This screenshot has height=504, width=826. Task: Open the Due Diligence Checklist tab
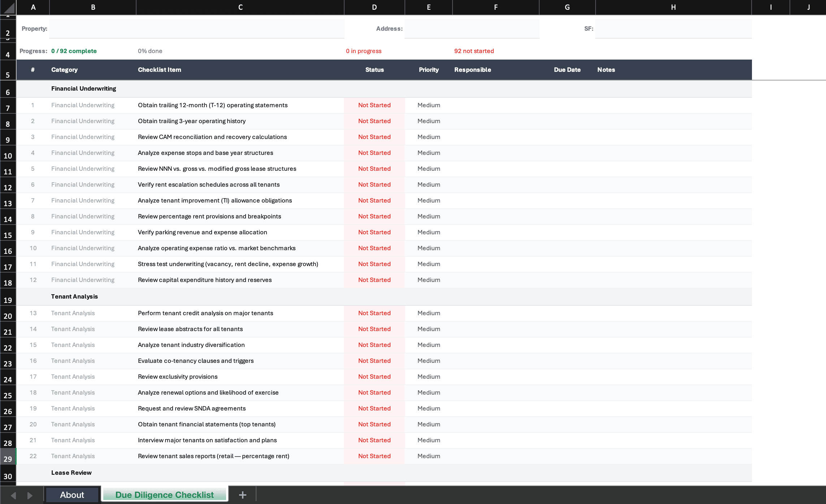point(164,495)
